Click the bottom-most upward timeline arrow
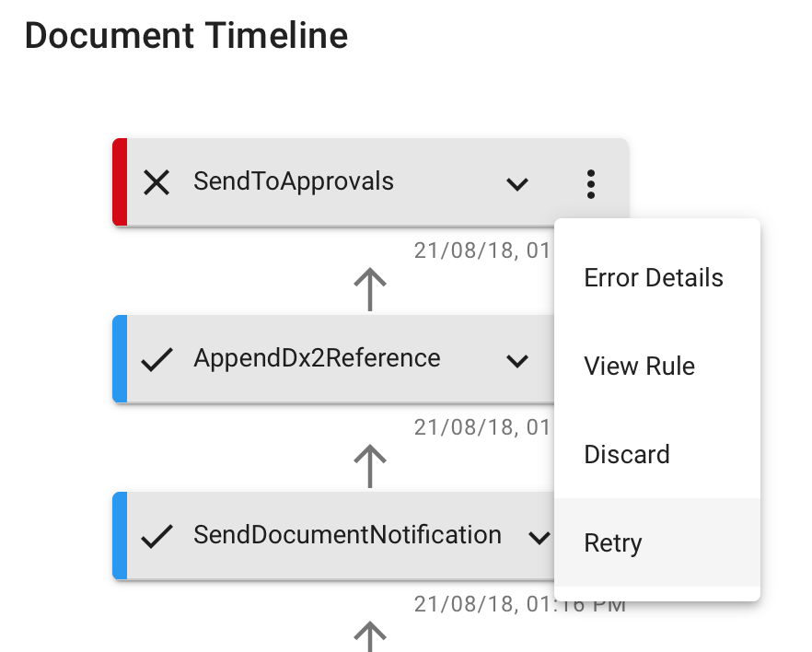The width and height of the screenshot is (812, 652). (x=370, y=637)
